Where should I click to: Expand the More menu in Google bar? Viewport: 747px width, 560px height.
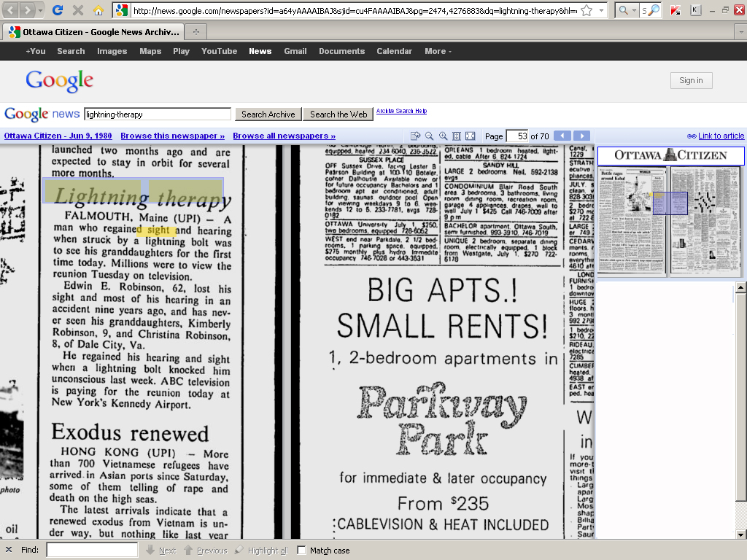point(438,51)
